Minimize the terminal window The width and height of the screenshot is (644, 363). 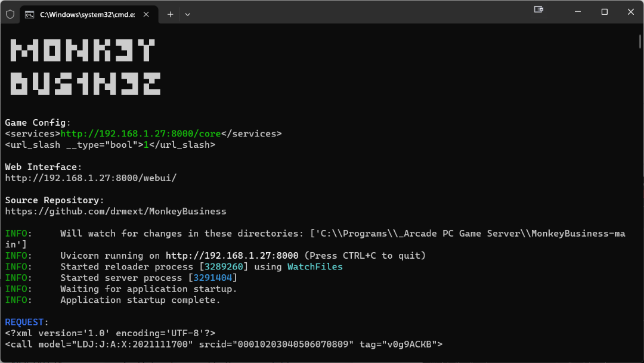click(577, 12)
